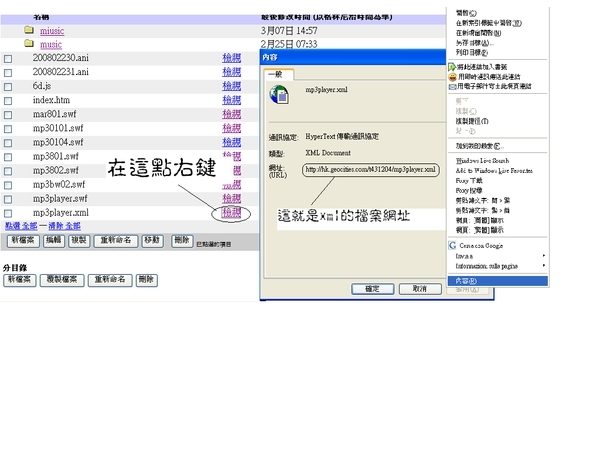Select Invia a in the context menu
The image size is (600, 450).
point(464,256)
